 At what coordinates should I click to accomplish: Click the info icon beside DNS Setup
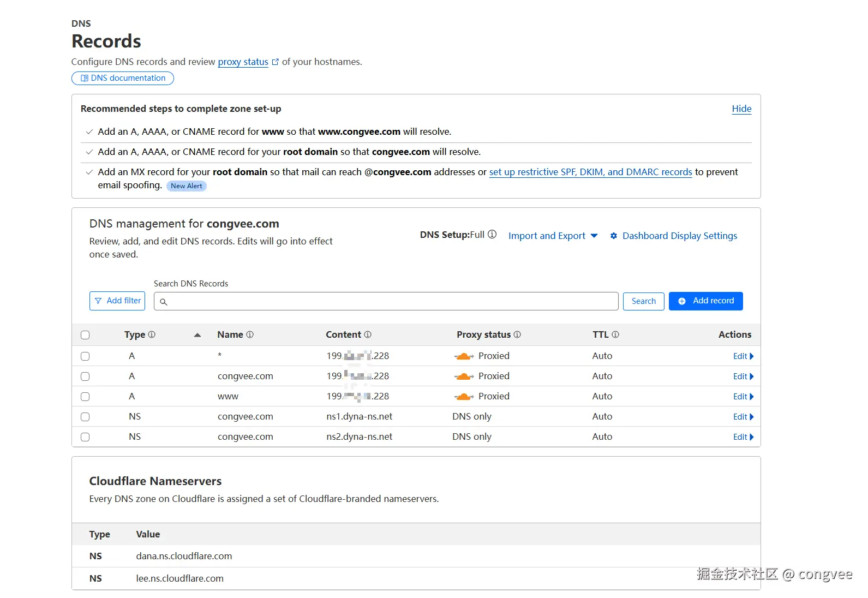pos(492,235)
